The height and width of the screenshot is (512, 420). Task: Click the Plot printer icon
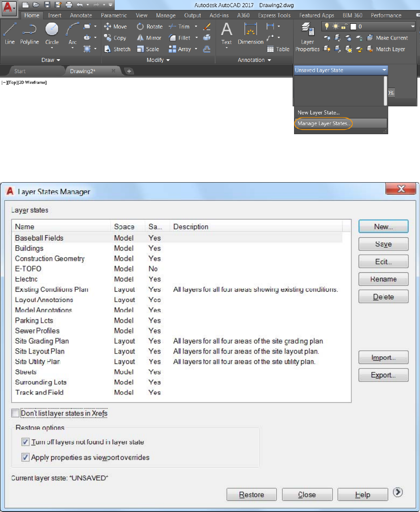pyautogui.click(x=69, y=5)
